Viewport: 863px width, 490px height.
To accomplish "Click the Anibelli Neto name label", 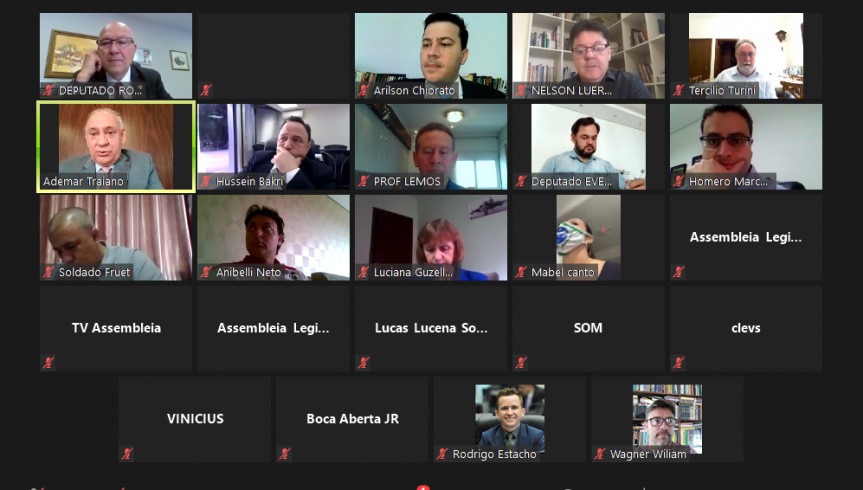I will coord(248,272).
